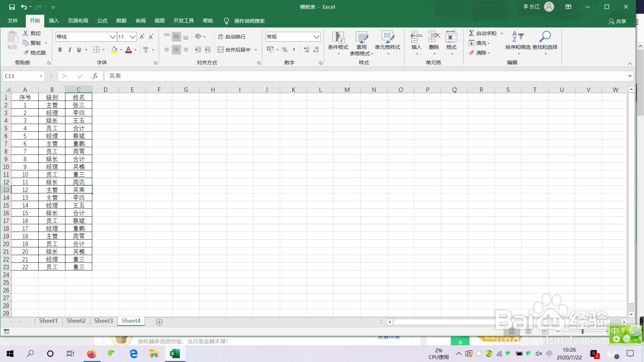Click the Format Painter brush icon
The width and height of the screenshot is (644, 362).
pos(26,53)
